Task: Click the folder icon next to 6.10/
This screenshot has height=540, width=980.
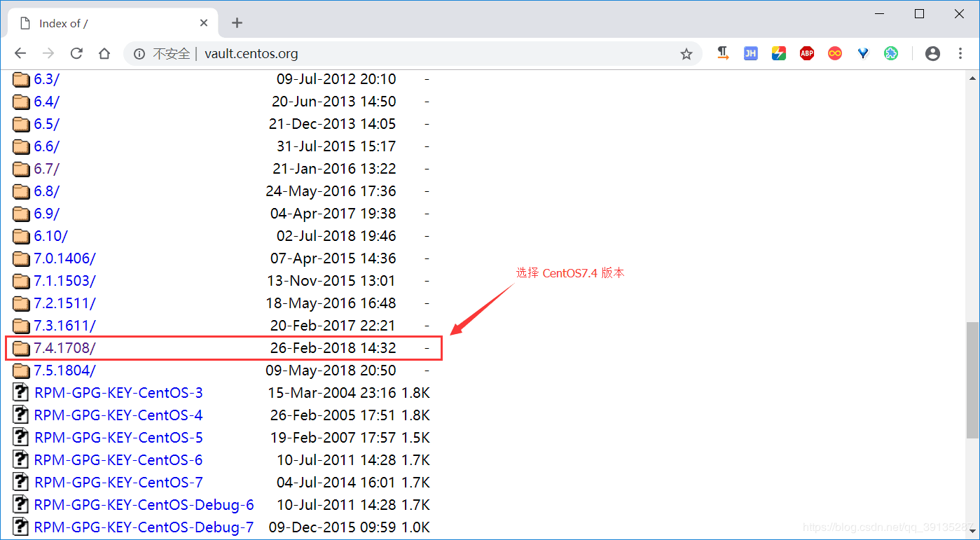Action: click(x=22, y=236)
